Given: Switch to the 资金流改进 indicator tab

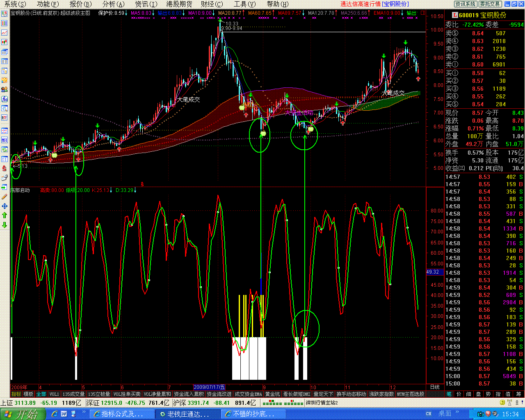Looking at the screenshot, I should pos(219,394).
